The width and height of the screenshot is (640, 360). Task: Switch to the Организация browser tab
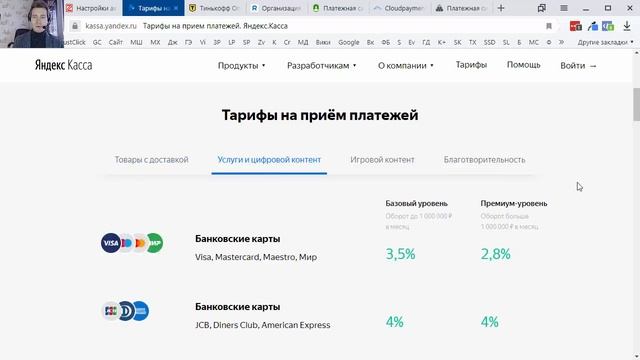[x=277, y=8]
